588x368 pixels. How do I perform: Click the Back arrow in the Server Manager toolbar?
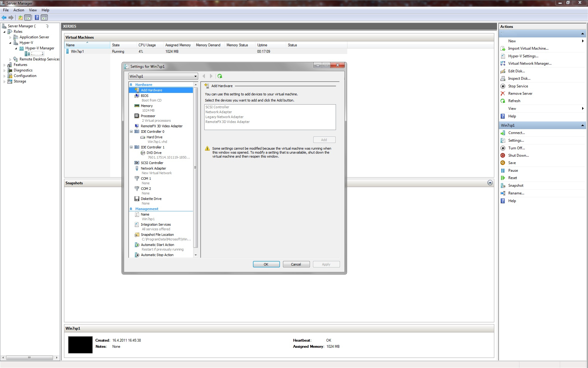click(4, 17)
